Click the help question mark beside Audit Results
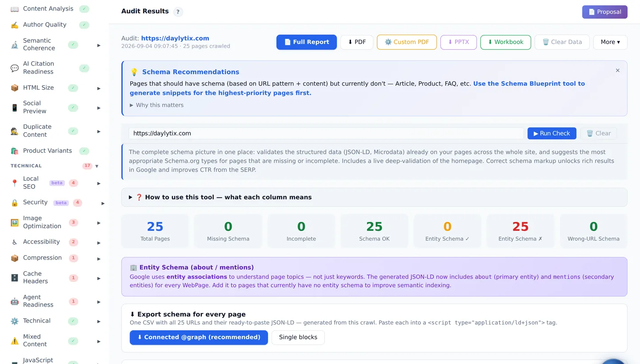The width and height of the screenshot is (640, 364). (178, 12)
